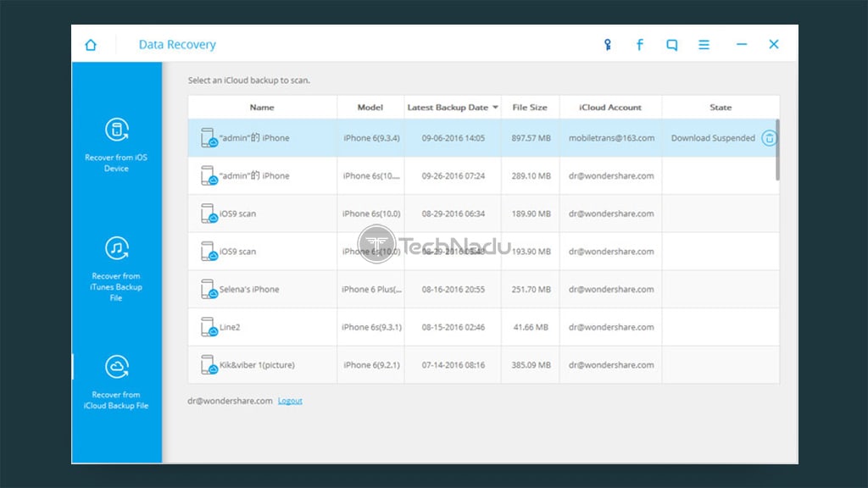This screenshot has height=488, width=868.
Task: Delete the suspended download with trash icon
Action: click(768, 138)
